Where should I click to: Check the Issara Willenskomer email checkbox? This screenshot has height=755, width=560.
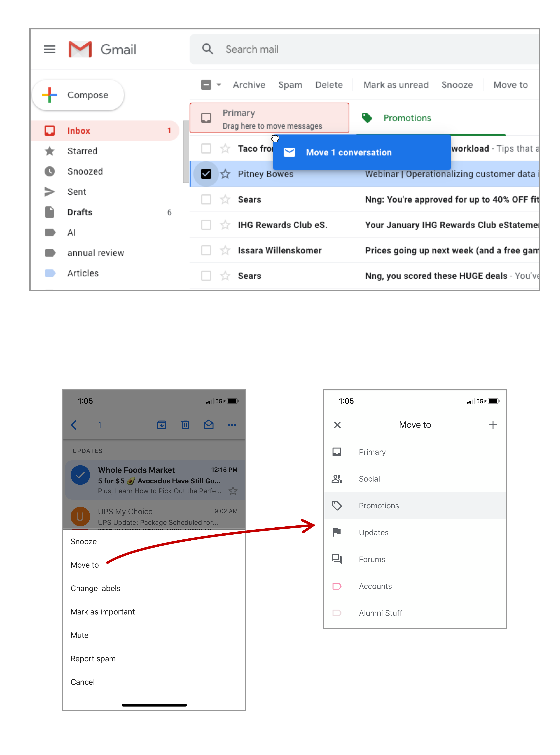coord(206,250)
